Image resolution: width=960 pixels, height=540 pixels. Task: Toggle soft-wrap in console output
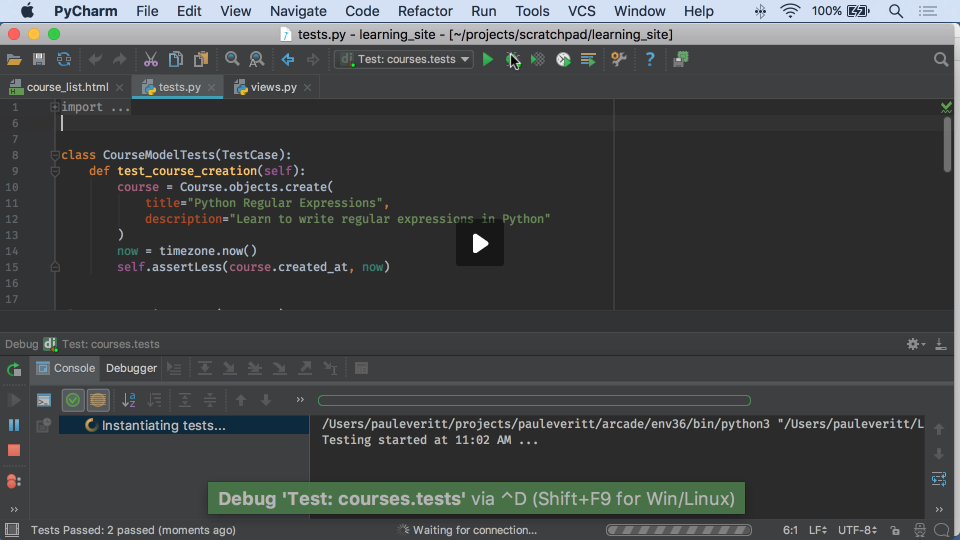pyautogui.click(x=939, y=479)
